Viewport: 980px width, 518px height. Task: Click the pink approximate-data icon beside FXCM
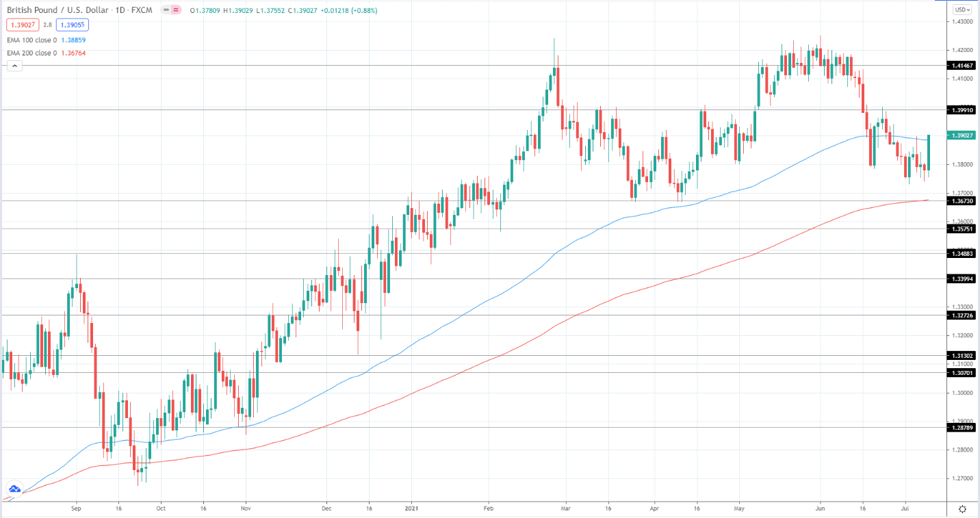coord(176,11)
